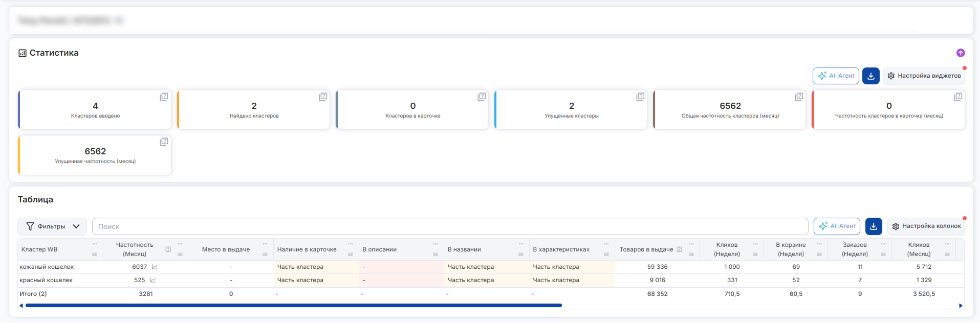The height and width of the screenshot is (323, 980).
Task: Open three-dots options on Заказов (Неделя) column
Action: [x=883, y=244]
